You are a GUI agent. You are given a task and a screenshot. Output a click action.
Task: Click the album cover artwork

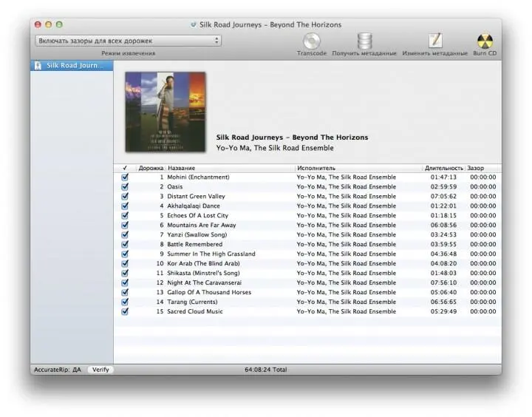click(166, 112)
